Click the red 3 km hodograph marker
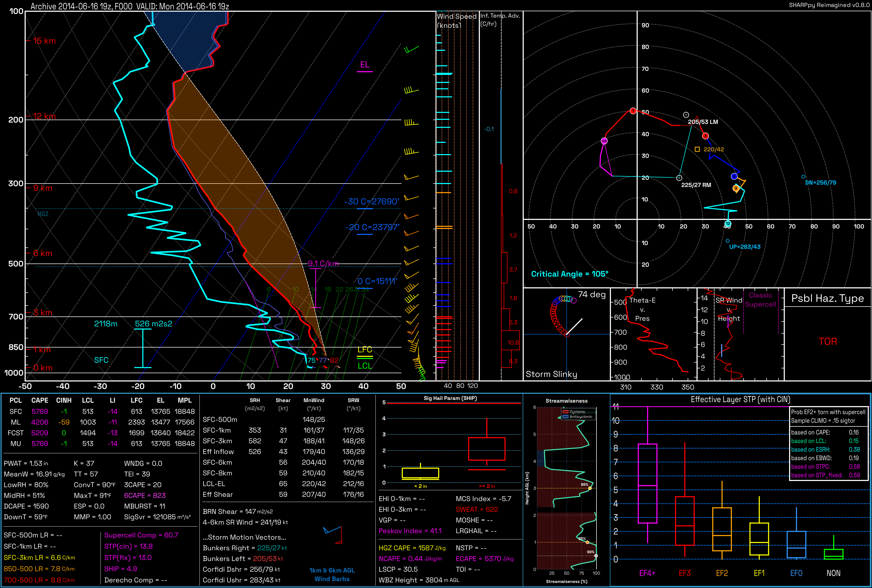 point(705,136)
